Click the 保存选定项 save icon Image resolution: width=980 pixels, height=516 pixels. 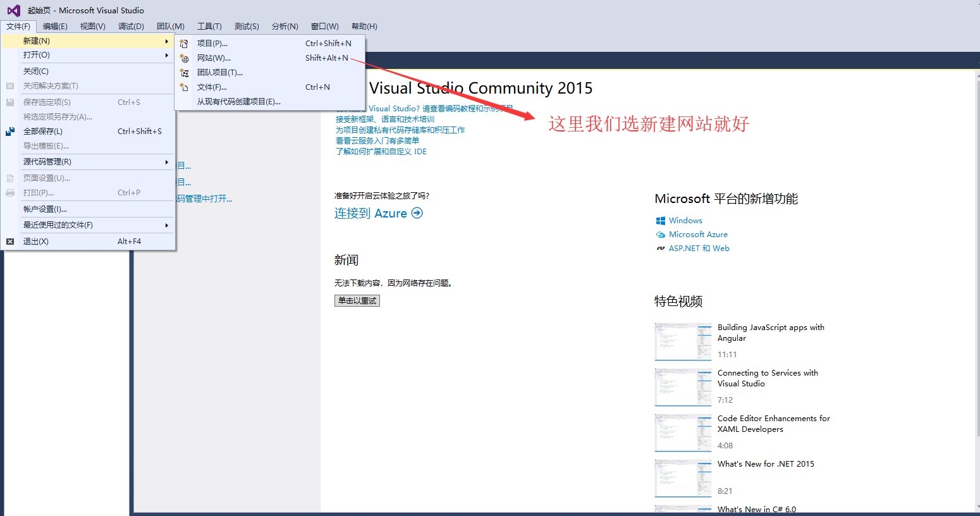point(9,101)
